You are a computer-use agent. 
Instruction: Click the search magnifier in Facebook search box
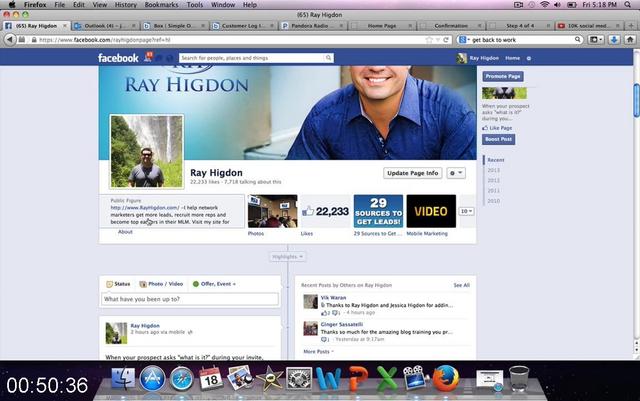[328, 58]
